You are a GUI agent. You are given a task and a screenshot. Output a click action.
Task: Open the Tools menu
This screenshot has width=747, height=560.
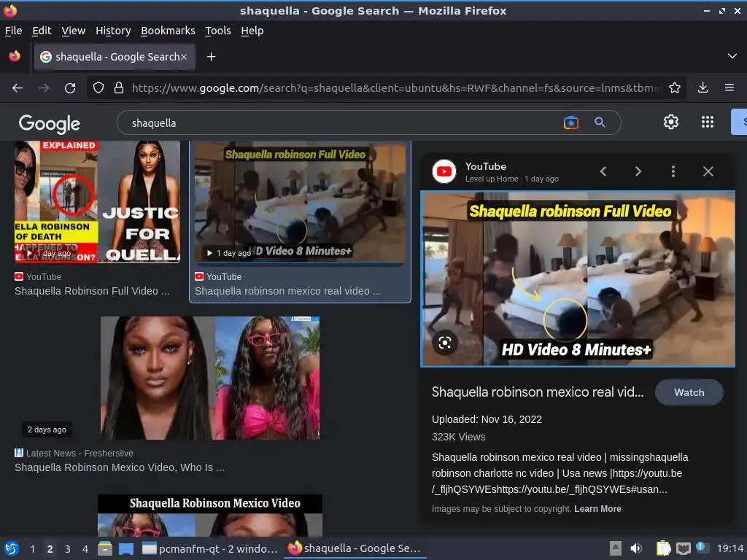click(217, 31)
